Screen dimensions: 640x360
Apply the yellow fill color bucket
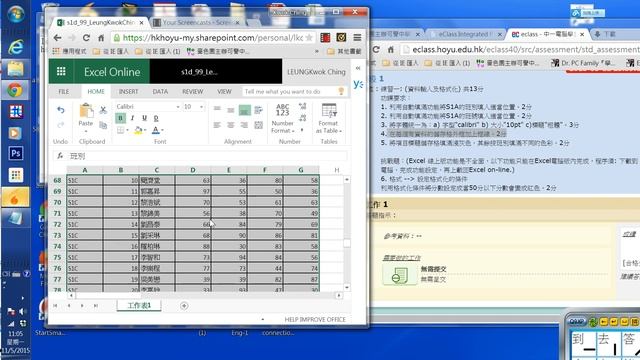138,130
